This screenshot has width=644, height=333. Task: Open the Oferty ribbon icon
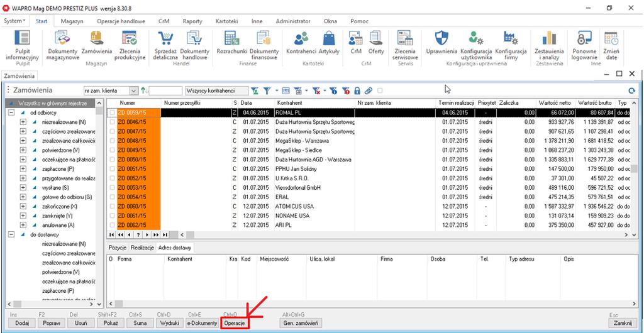tap(376, 42)
